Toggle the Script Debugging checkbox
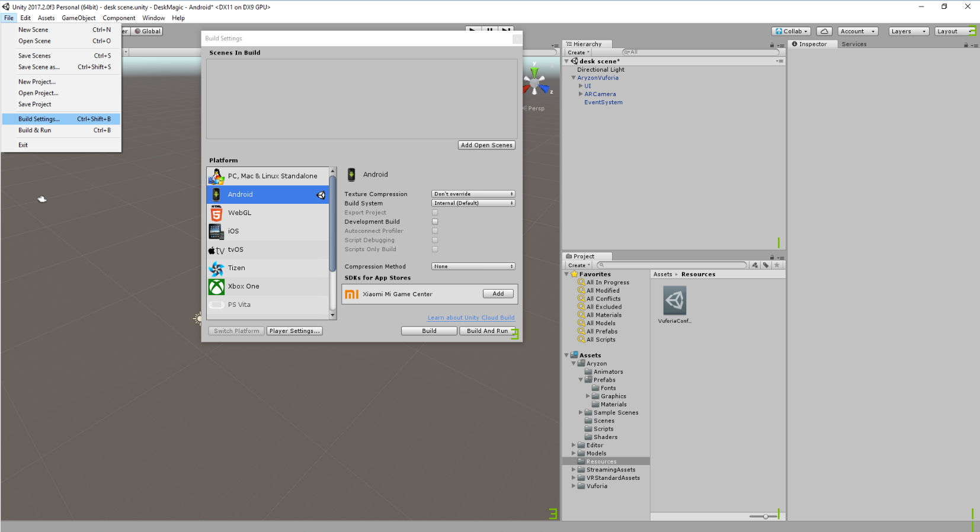980x532 pixels. click(x=435, y=240)
